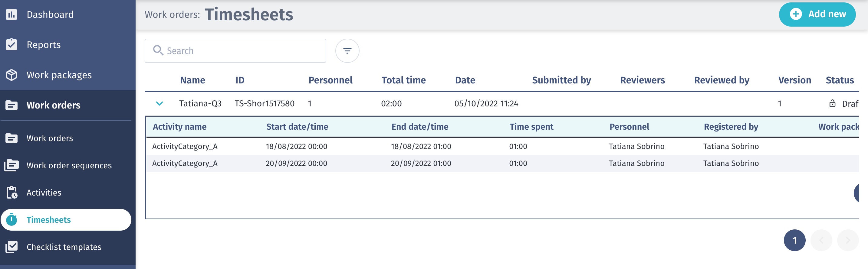Click Start date/time header

[x=297, y=127]
